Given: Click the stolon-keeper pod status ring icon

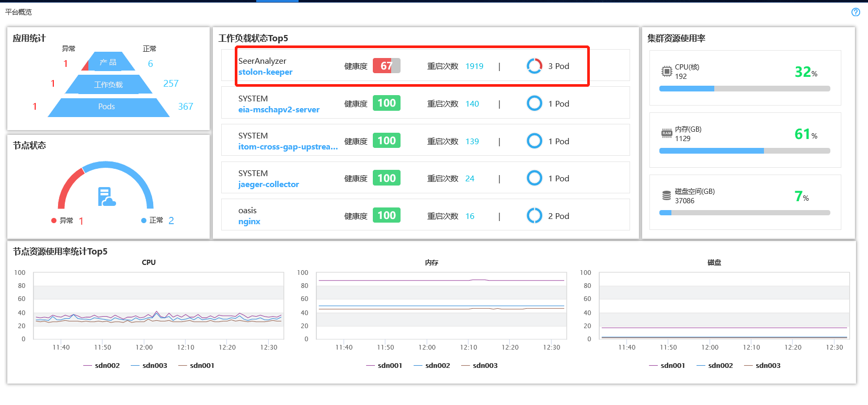Looking at the screenshot, I should [x=534, y=66].
